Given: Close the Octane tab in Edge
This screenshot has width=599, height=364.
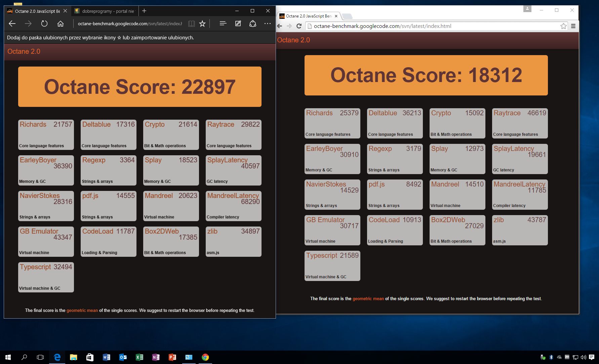Looking at the screenshot, I should (65, 11).
